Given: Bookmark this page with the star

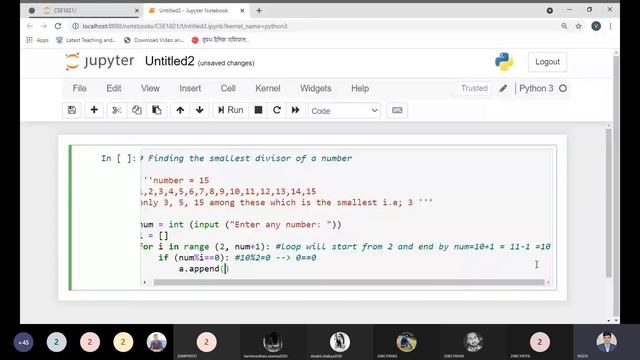Looking at the screenshot, I should click(x=578, y=26).
